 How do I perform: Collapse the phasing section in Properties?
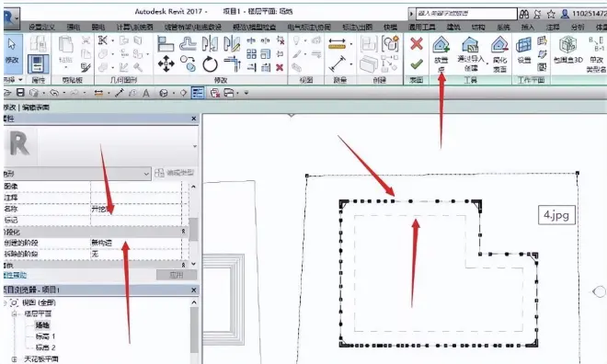tap(184, 232)
